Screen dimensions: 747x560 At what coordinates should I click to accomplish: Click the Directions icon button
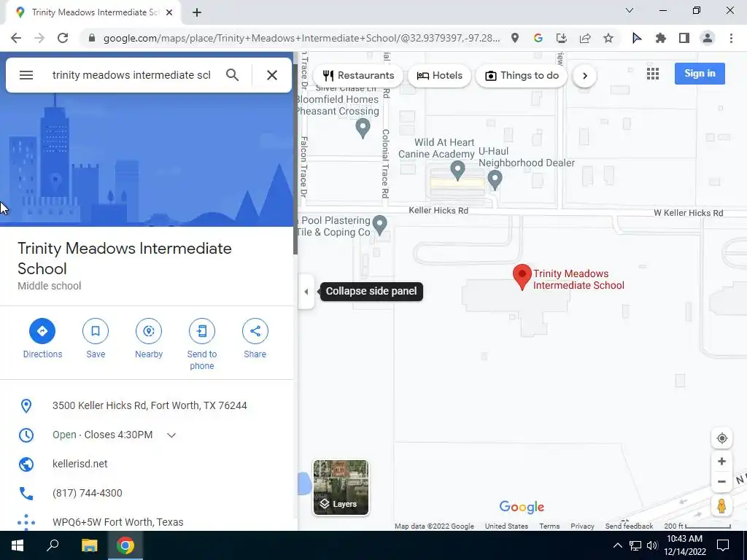coord(42,331)
